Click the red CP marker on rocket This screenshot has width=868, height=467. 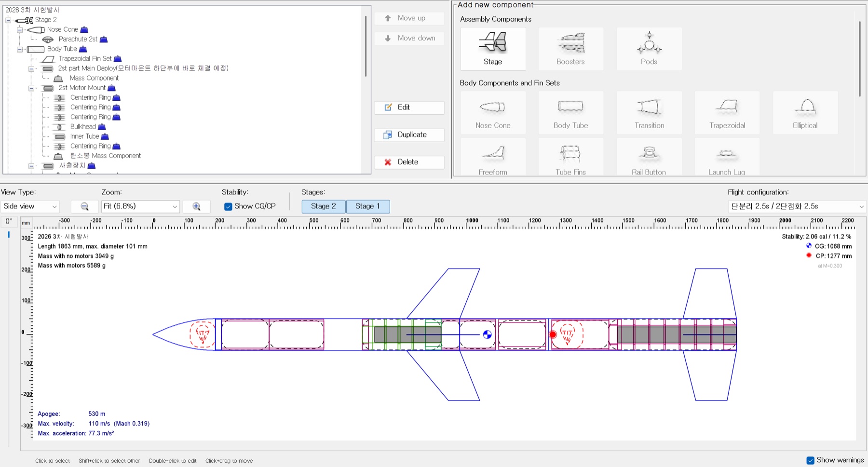pos(553,334)
